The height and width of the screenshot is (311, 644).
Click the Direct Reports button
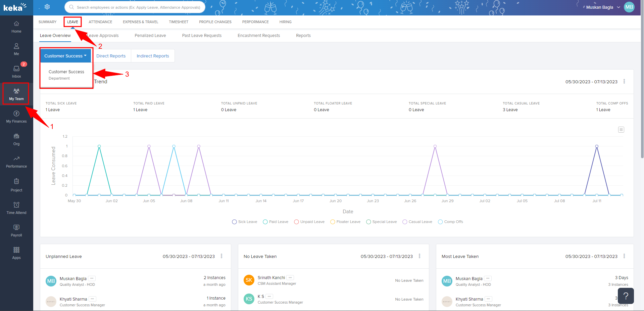(x=111, y=56)
